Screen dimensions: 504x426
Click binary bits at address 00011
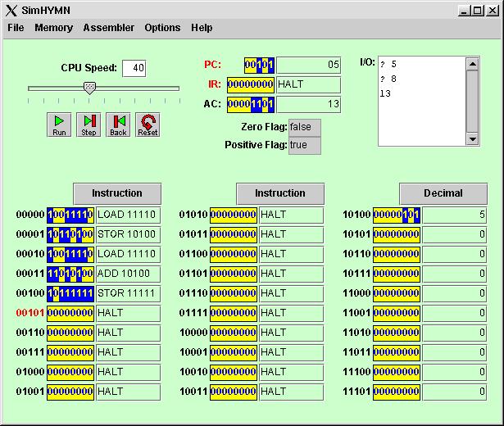coord(70,274)
